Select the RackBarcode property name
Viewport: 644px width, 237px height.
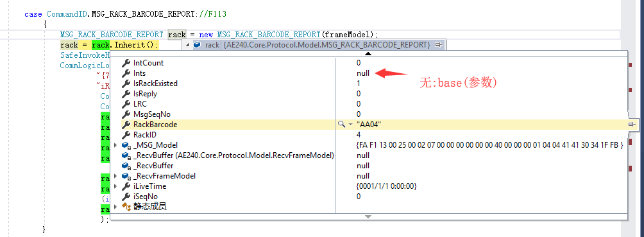155,124
